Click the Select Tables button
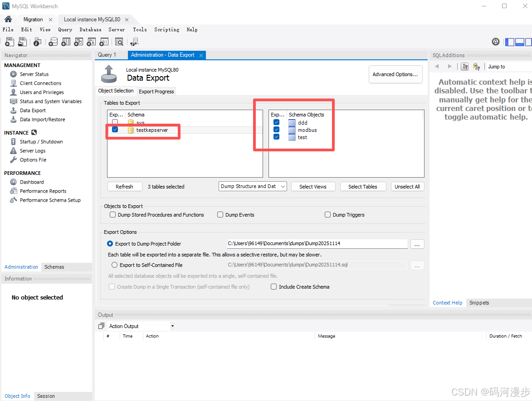This screenshot has width=532, height=401. (x=363, y=187)
